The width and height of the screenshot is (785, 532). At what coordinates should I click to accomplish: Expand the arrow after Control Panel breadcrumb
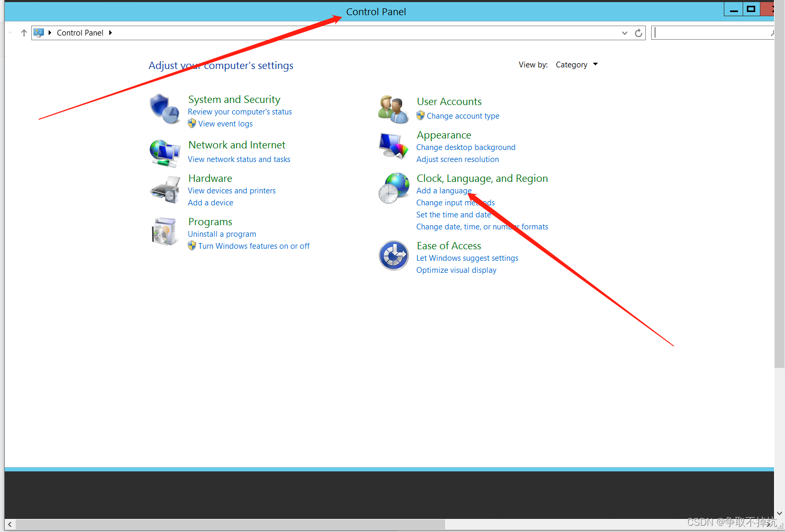click(110, 32)
